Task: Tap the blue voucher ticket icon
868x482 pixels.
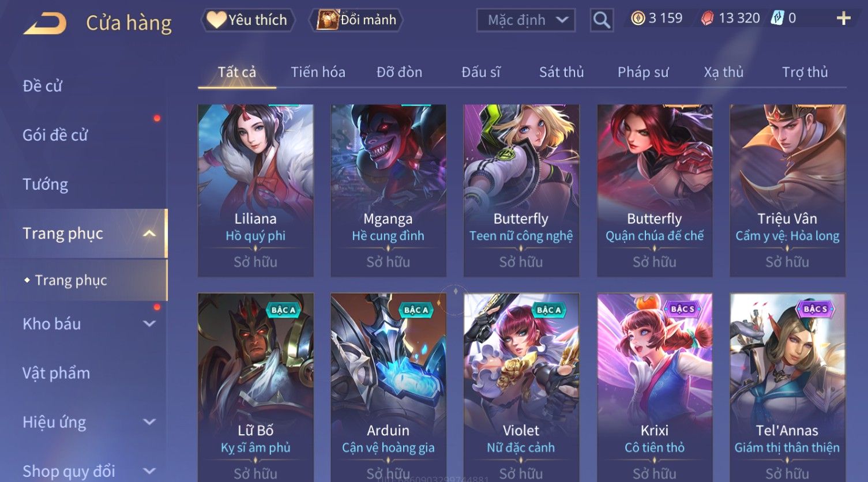Action: (x=777, y=18)
